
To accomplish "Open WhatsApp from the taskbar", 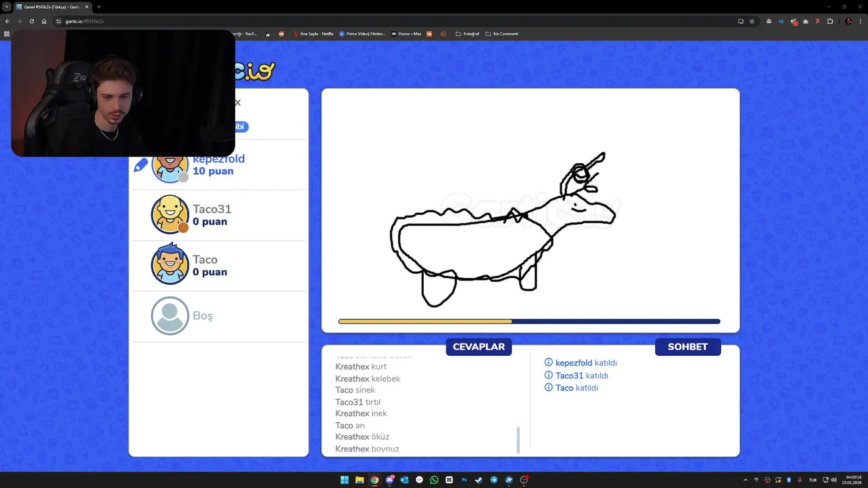I will [434, 480].
